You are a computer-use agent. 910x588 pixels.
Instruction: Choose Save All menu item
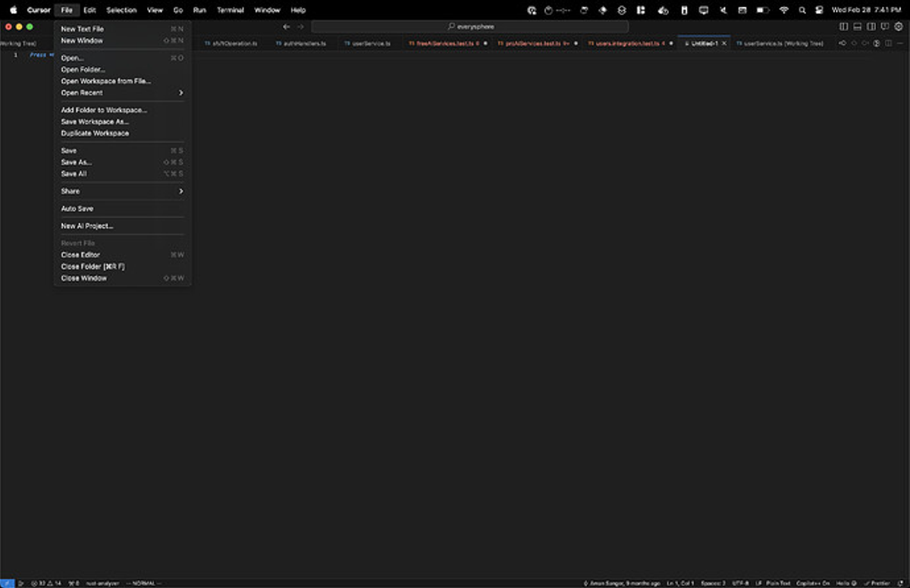tap(122, 174)
